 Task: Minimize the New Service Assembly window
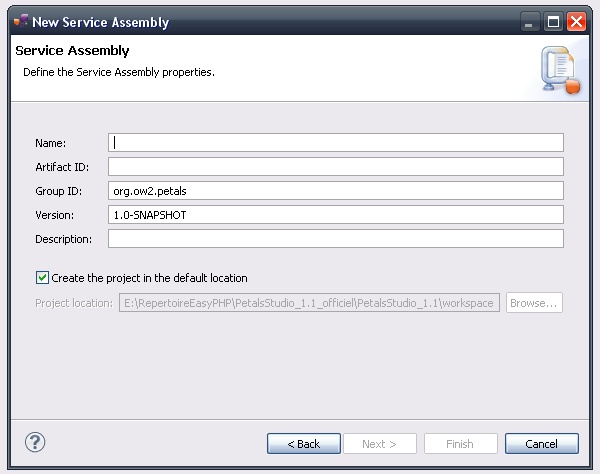(x=532, y=21)
